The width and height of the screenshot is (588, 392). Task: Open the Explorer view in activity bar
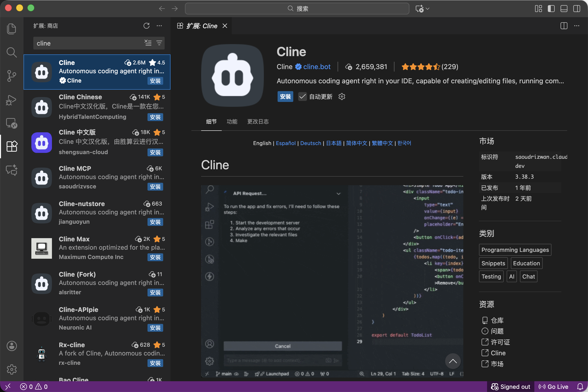pos(12,28)
